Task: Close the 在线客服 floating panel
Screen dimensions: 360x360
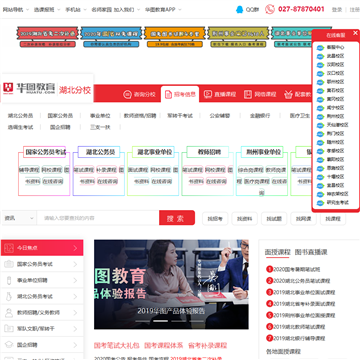Action: coord(355,33)
